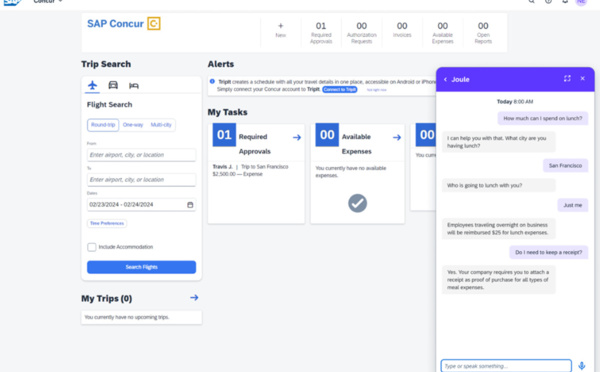This screenshot has width=600, height=372.
Task: Activate the Joule microphone voice input
Action: point(582,365)
